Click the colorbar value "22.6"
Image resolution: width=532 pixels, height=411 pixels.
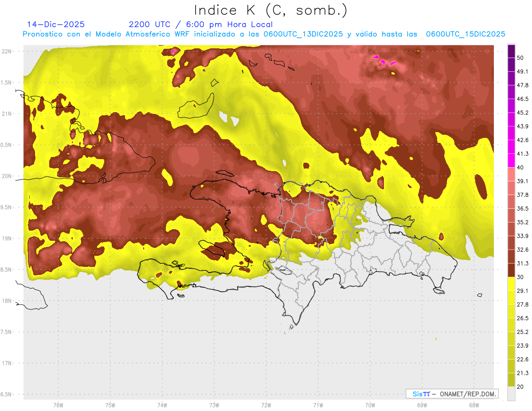523,360
